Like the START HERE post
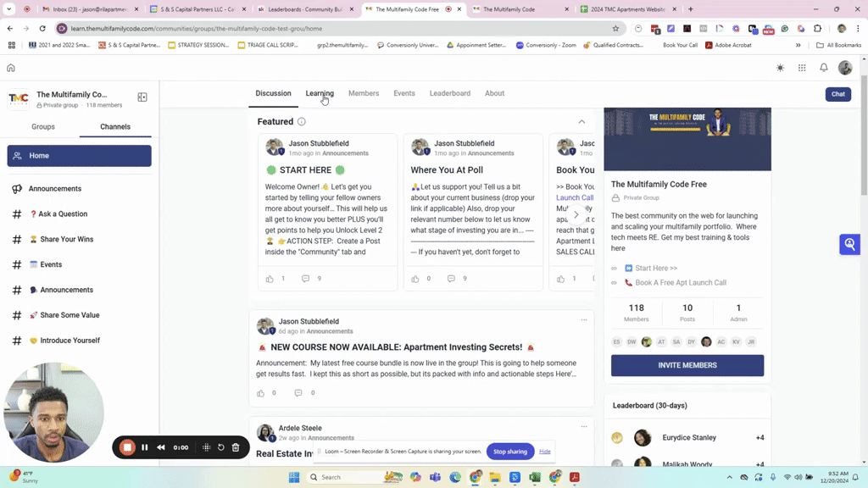 (270, 279)
